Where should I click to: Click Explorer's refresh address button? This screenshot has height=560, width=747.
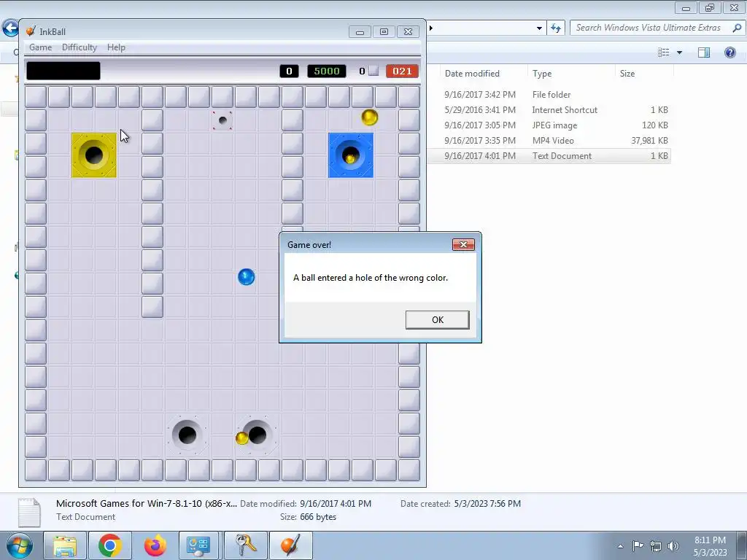coord(556,28)
